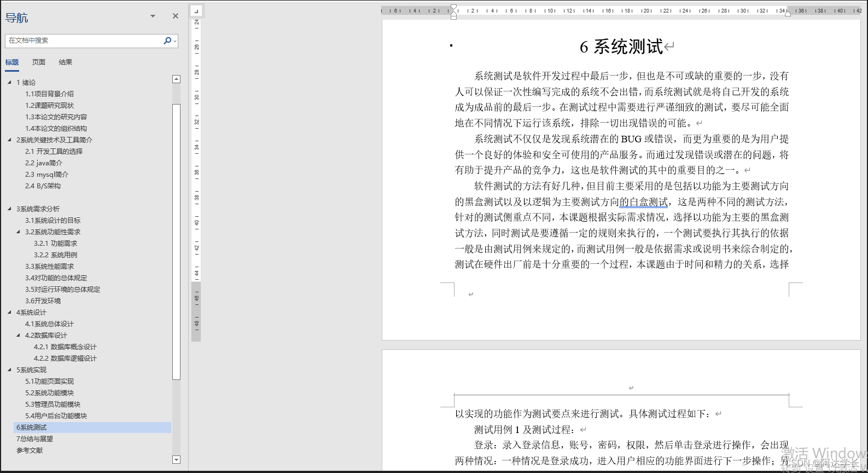Go to heading 3.2.2 系统用例

click(x=55, y=255)
